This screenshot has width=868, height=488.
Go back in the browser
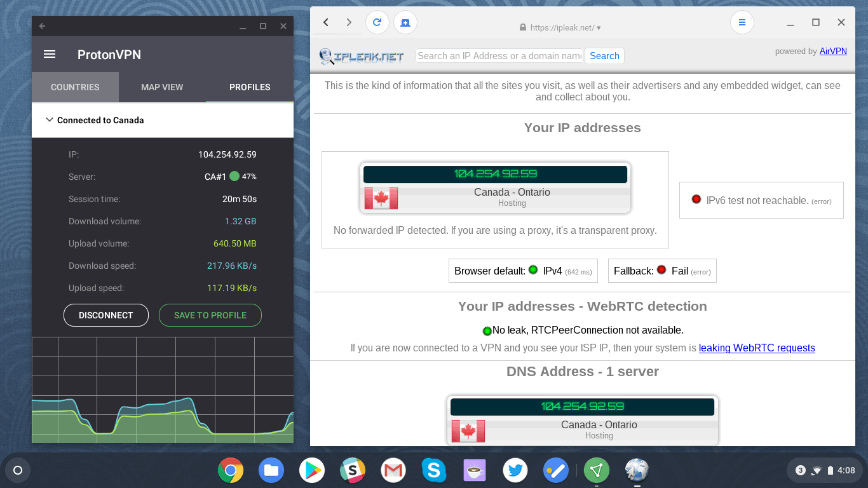click(326, 22)
